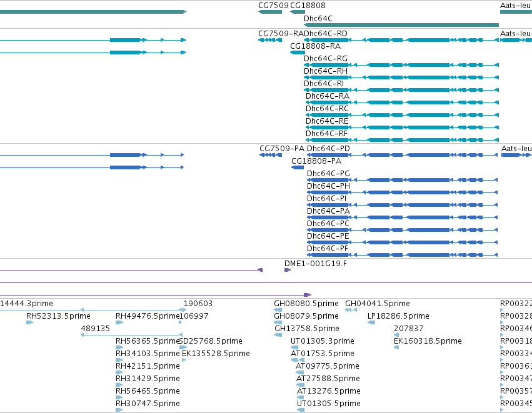Click the Dhc64C-PG protein label

click(x=328, y=174)
